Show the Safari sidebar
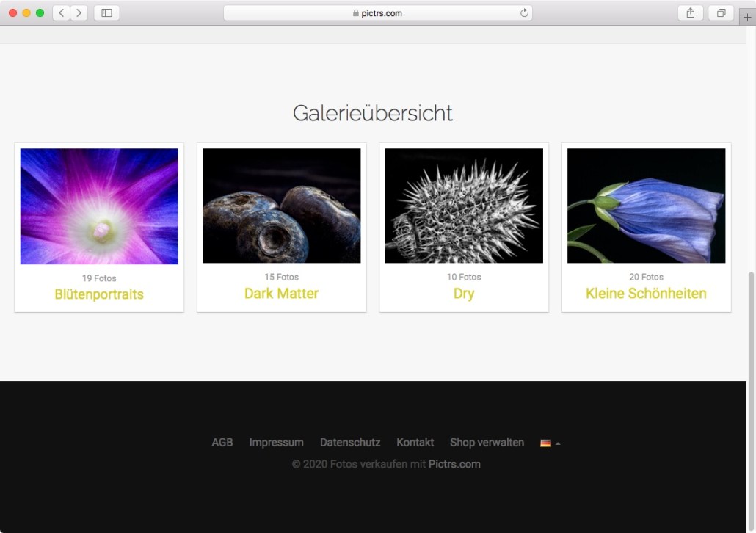This screenshot has width=756, height=533. click(x=106, y=13)
